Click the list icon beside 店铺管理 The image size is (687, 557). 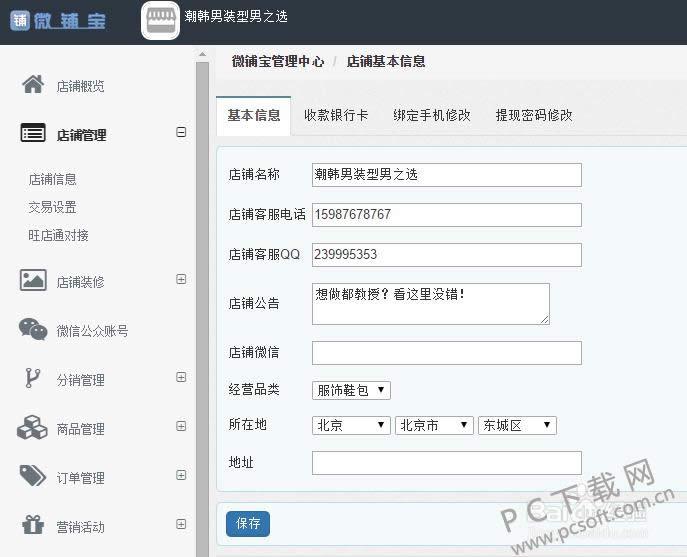click(x=33, y=134)
